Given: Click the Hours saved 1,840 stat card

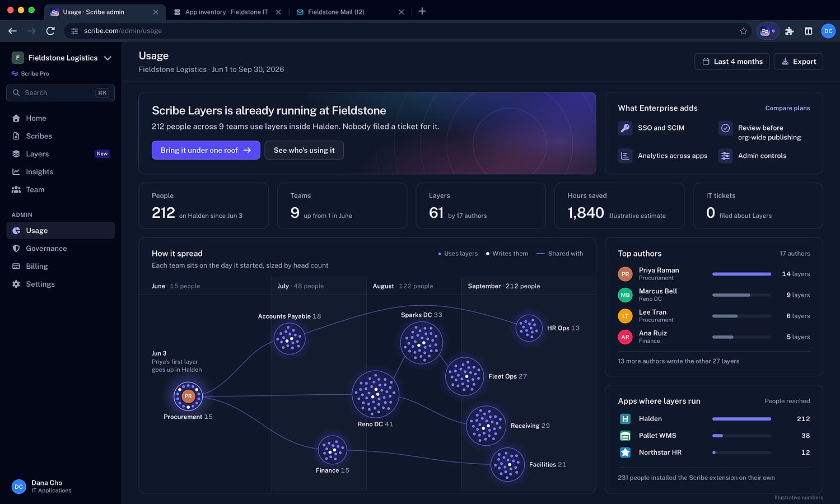Looking at the screenshot, I should (619, 206).
